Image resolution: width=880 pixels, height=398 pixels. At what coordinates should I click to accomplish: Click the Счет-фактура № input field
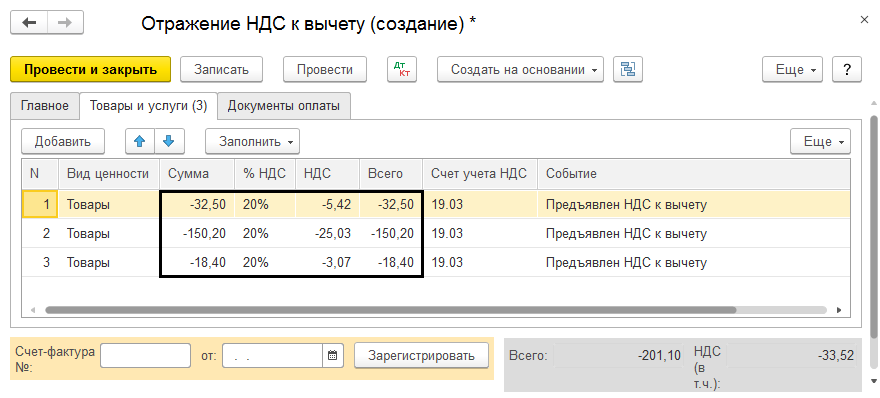coord(145,355)
